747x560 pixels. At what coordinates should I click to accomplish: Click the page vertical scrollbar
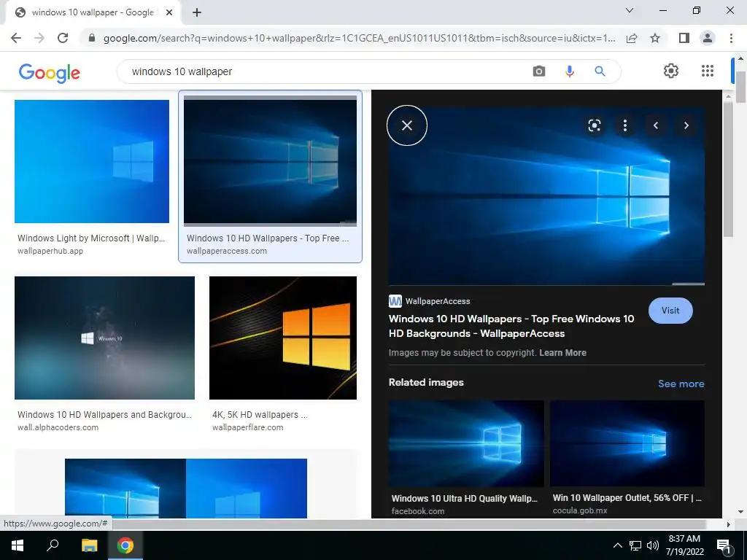(740, 87)
